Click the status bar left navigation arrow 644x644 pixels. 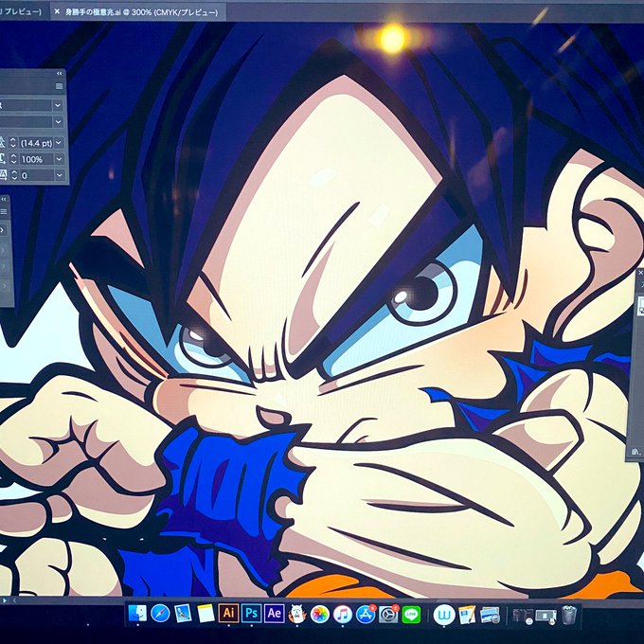coord(14,600)
